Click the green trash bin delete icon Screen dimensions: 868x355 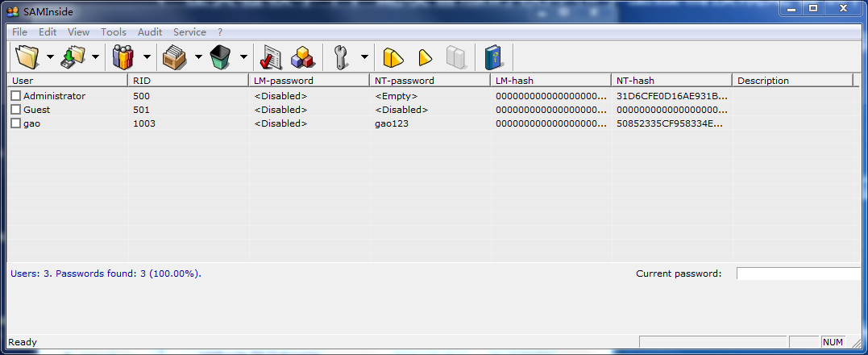click(220, 56)
